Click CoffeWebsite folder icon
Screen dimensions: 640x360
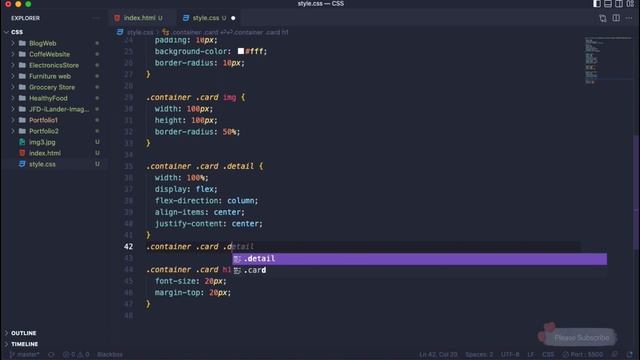pos(22,54)
